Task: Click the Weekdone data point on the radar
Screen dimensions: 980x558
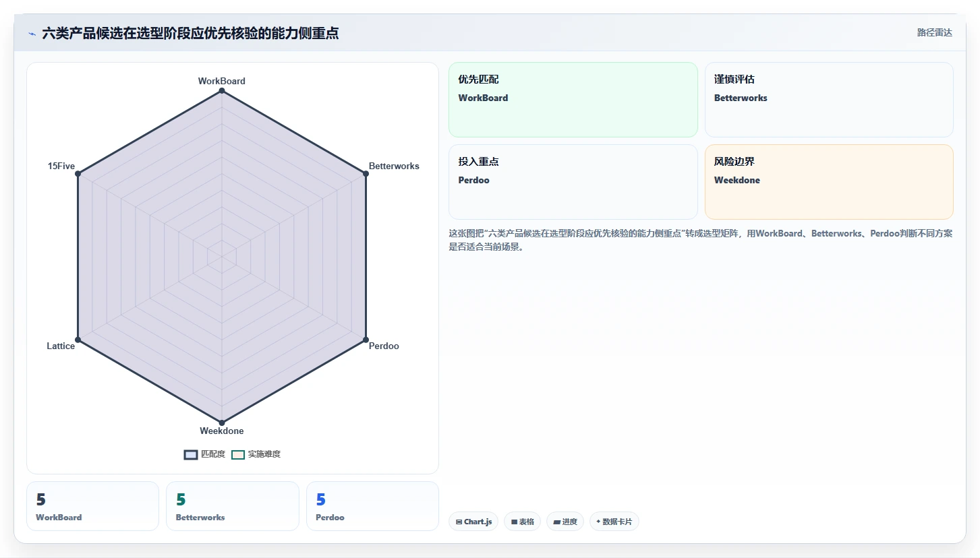Action: click(x=222, y=423)
